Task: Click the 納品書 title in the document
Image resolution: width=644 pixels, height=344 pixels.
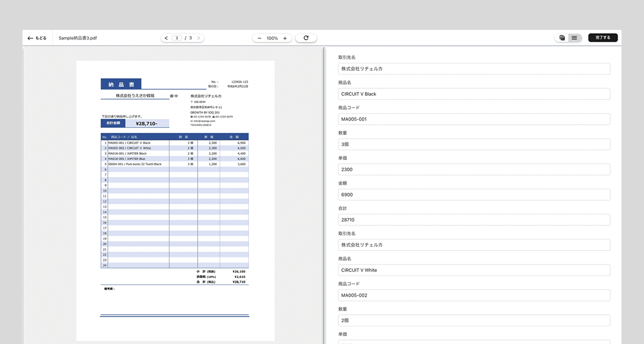Action: [121, 84]
